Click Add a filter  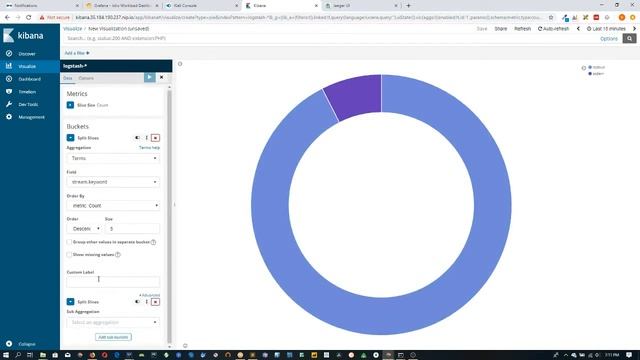pyautogui.click(x=77, y=53)
